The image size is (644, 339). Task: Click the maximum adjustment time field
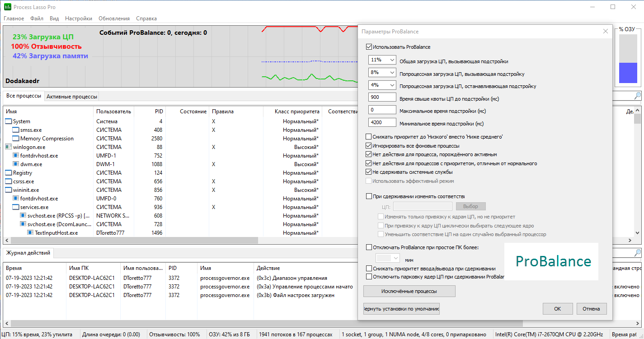(x=382, y=110)
